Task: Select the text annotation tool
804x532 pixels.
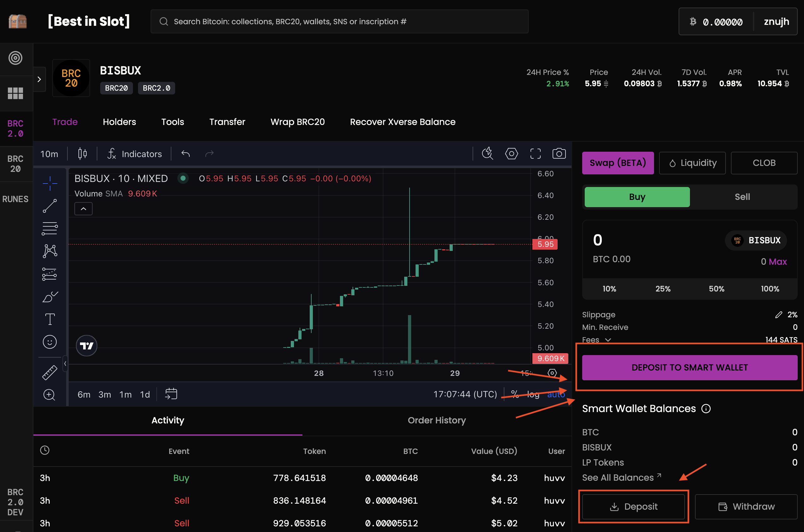Action: 49,319
